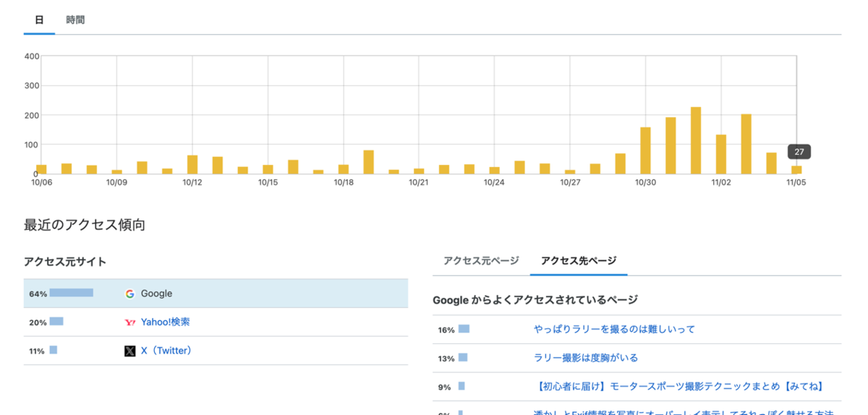Click the 20% percentage bar for Yahoo
The width and height of the screenshot is (868, 415).
click(56, 321)
